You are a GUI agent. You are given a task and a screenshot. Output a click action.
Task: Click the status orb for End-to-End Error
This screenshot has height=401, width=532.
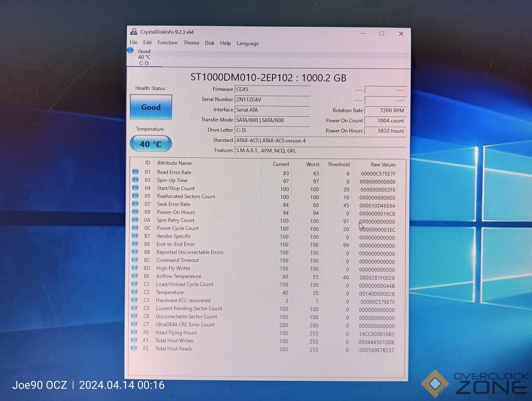[135, 244]
